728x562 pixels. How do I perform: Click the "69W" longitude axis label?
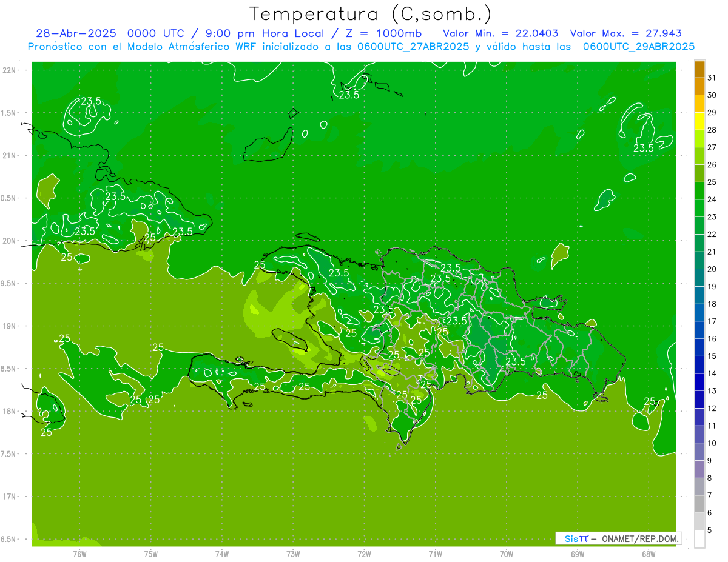[578, 554]
